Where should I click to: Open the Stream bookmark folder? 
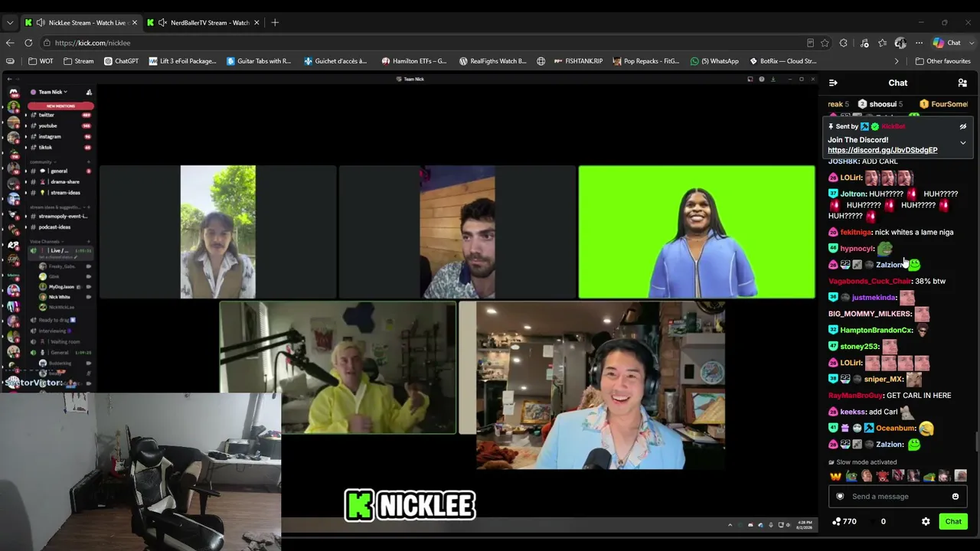pyautogui.click(x=79, y=61)
